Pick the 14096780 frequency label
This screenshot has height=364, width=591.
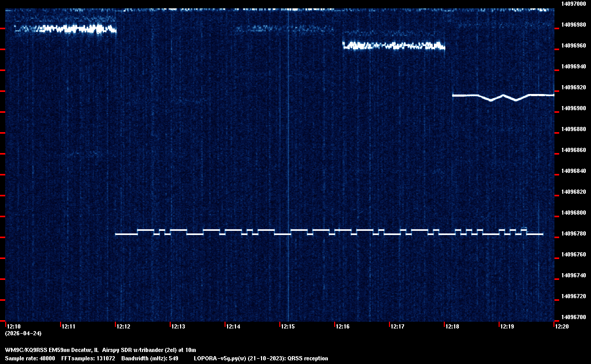pos(573,233)
